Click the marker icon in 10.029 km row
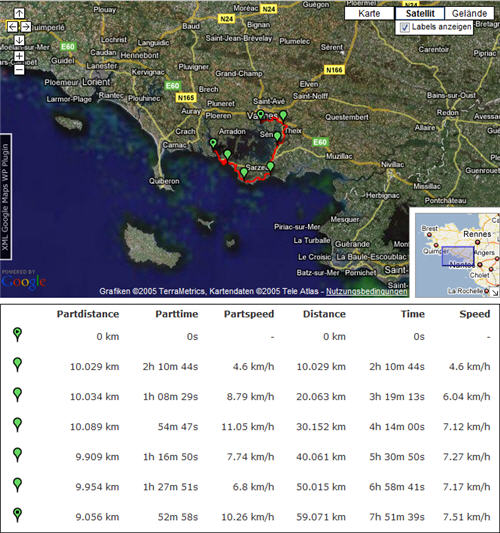Image resolution: width=500 pixels, height=533 pixels. [x=17, y=364]
